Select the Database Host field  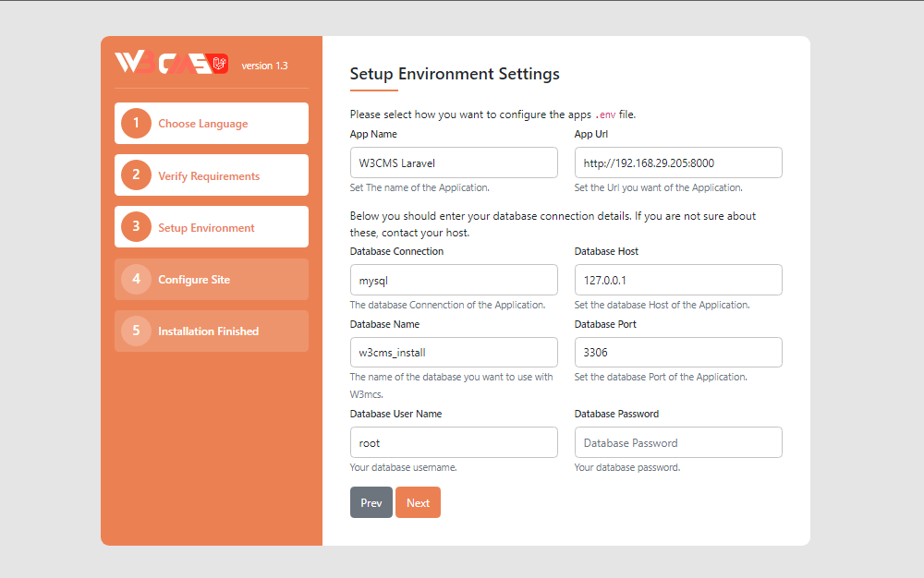(x=678, y=280)
